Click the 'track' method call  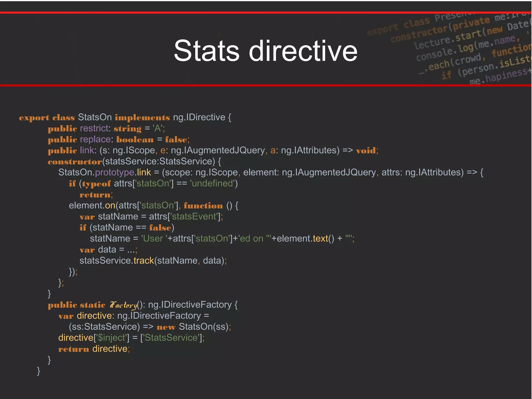(144, 260)
